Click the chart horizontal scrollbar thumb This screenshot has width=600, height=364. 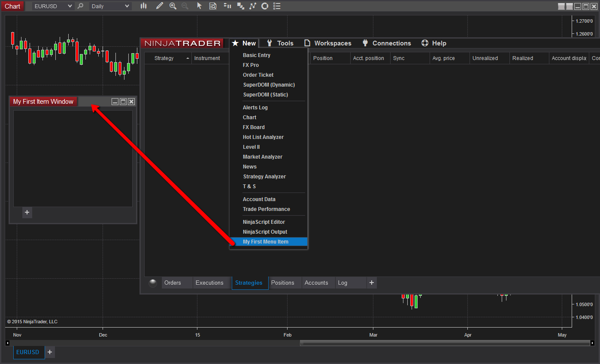click(445, 343)
